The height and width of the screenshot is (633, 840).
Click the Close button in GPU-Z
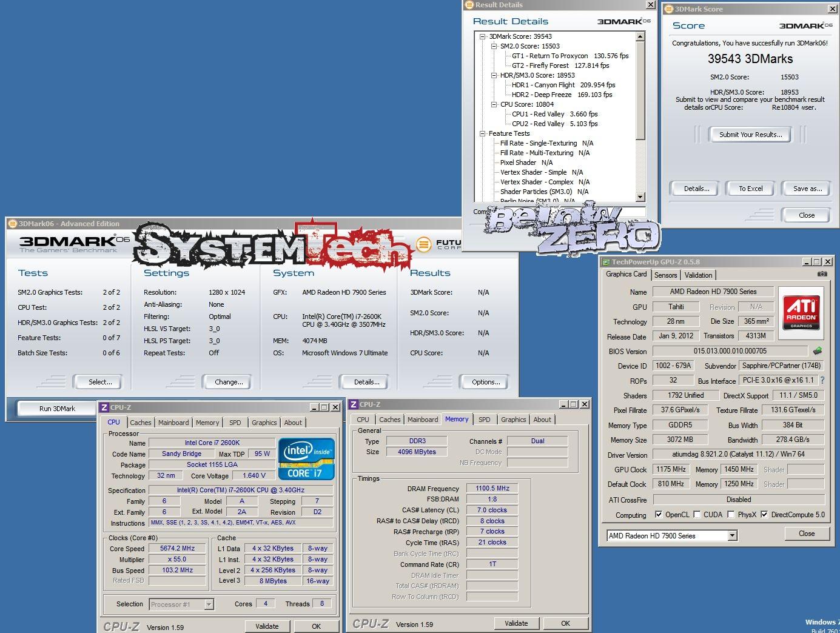(806, 534)
